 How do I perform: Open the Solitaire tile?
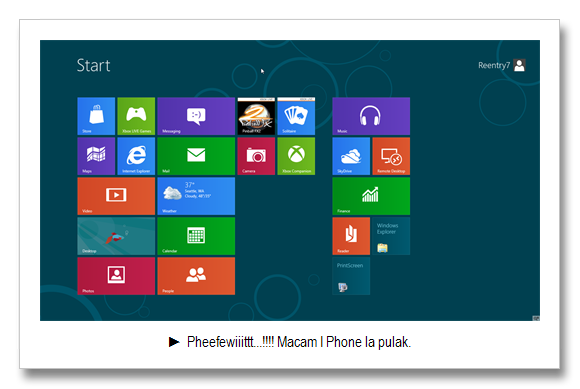click(296, 116)
